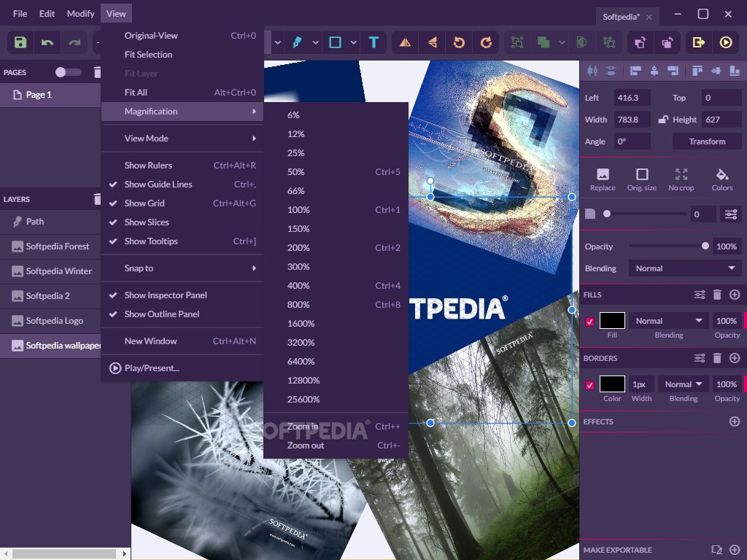Image resolution: width=747 pixels, height=560 pixels.
Task: Click the Opacity slider handle
Action: click(x=705, y=246)
